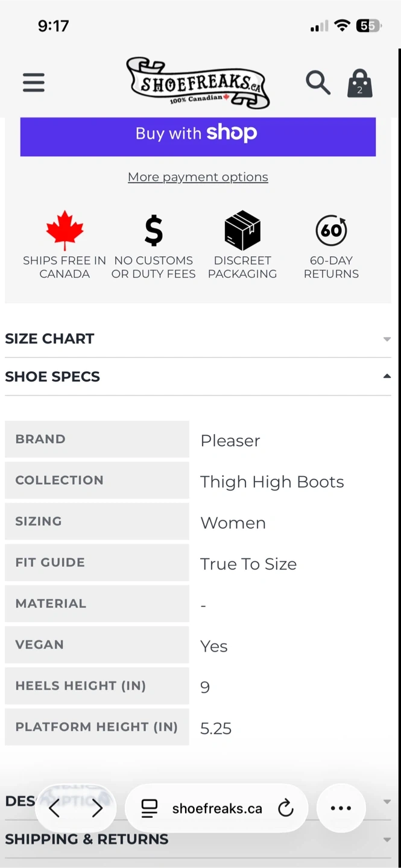Image resolution: width=401 pixels, height=868 pixels.
Task: Tap the ShoeFreaks.ca logo
Action: point(198,83)
